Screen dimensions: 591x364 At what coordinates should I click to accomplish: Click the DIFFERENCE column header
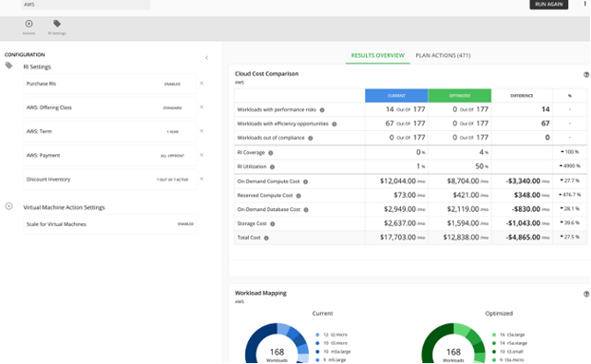[x=522, y=96]
